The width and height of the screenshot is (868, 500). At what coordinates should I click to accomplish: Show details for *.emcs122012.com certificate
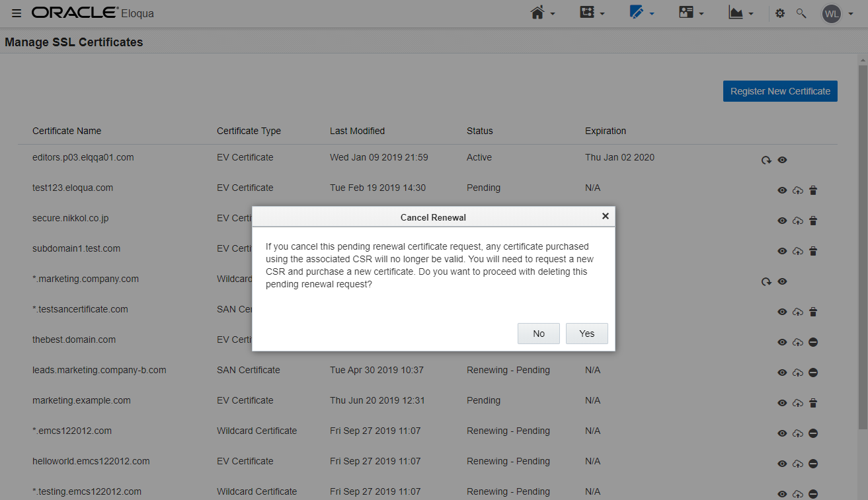tap(782, 433)
